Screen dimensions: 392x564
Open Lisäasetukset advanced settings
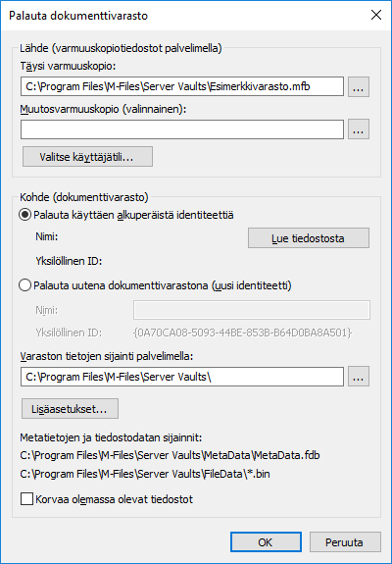70,409
